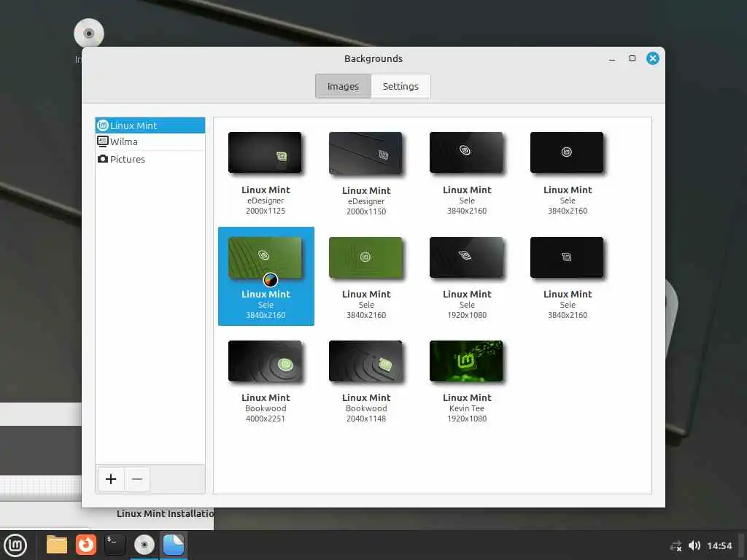Minimize the Backgrounds window
Viewport: 747px width, 560px height.
612,58
